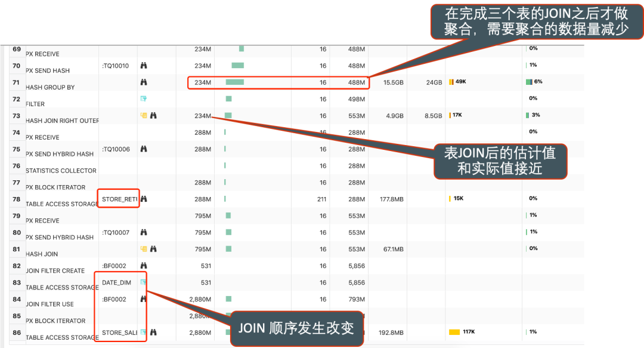Select PX RECEIVE in row 79
Screen dimensions: 644x348
pyautogui.click(x=42, y=220)
